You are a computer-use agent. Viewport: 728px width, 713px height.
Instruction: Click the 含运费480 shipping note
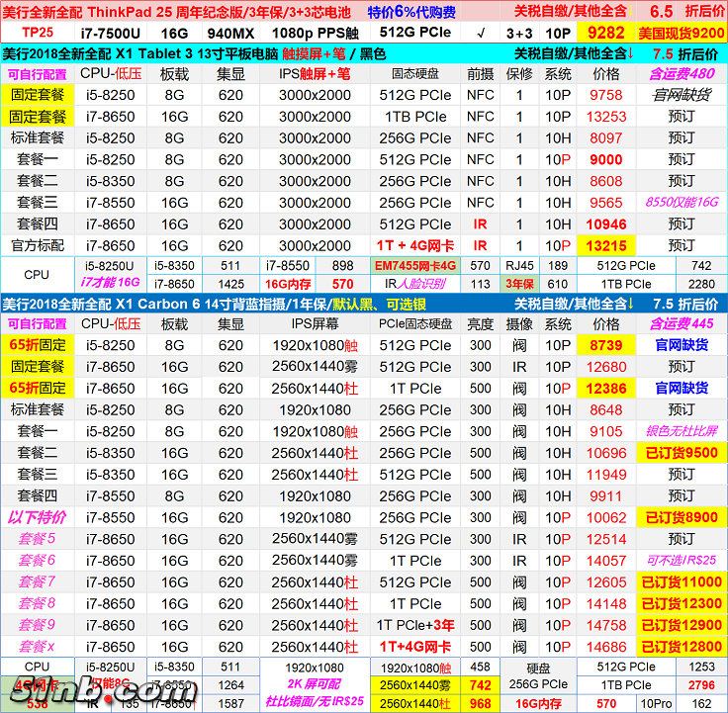click(681, 74)
